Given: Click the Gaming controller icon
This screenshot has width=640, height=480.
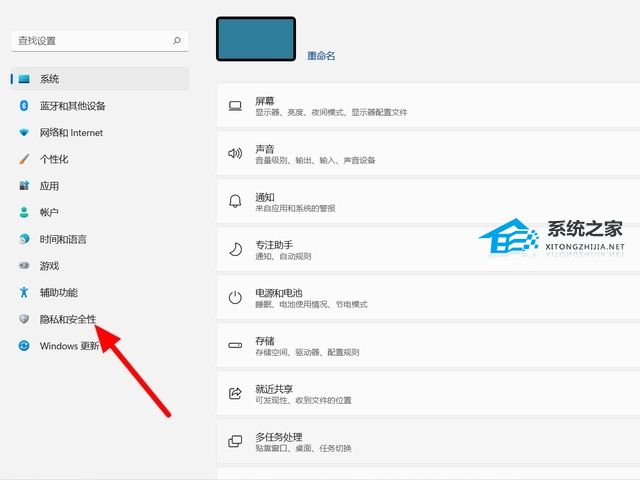Looking at the screenshot, I should 24,266.
